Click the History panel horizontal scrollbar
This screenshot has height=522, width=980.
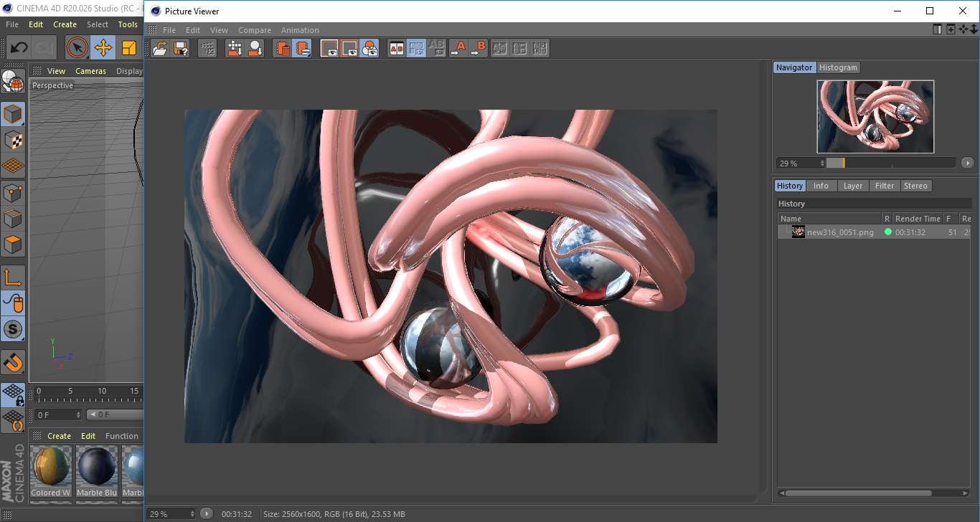tap(857, 493)
